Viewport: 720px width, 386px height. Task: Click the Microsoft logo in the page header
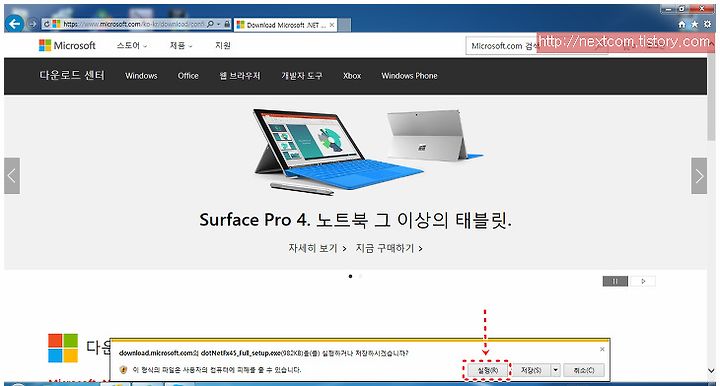(x=67, y=45)
